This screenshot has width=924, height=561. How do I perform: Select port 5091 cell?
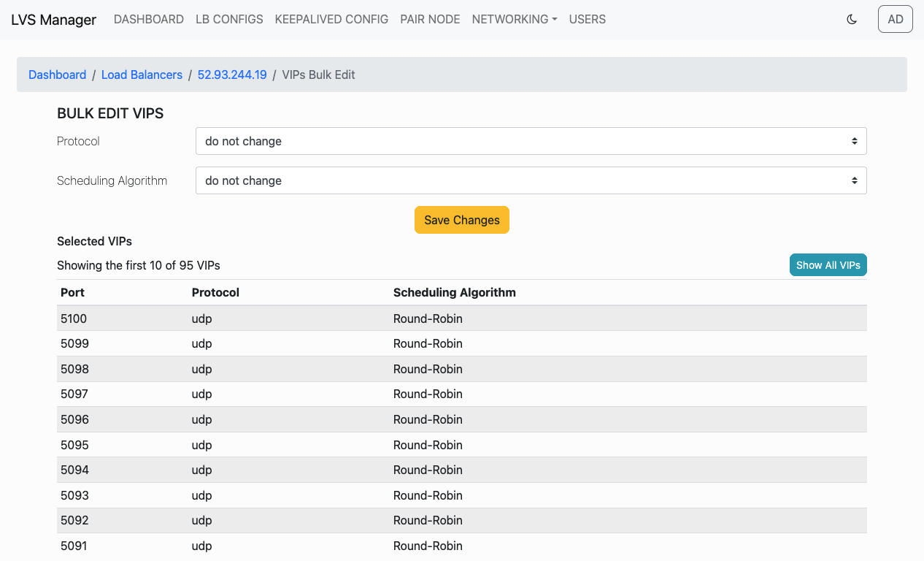123,546
